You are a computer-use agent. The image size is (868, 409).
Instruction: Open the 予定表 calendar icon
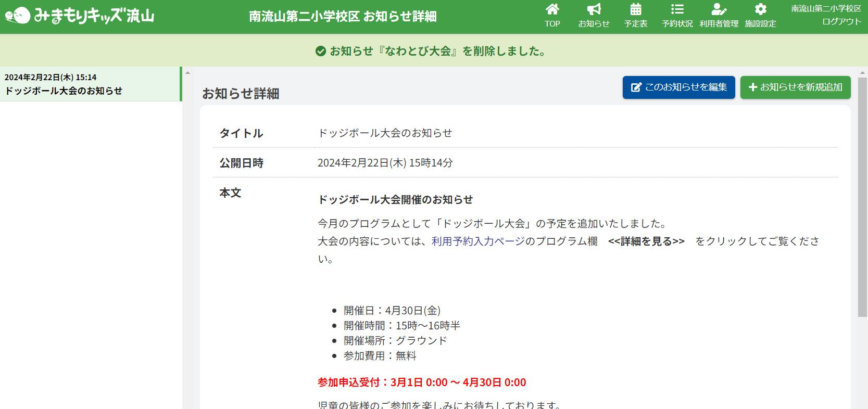pos(635,9)
